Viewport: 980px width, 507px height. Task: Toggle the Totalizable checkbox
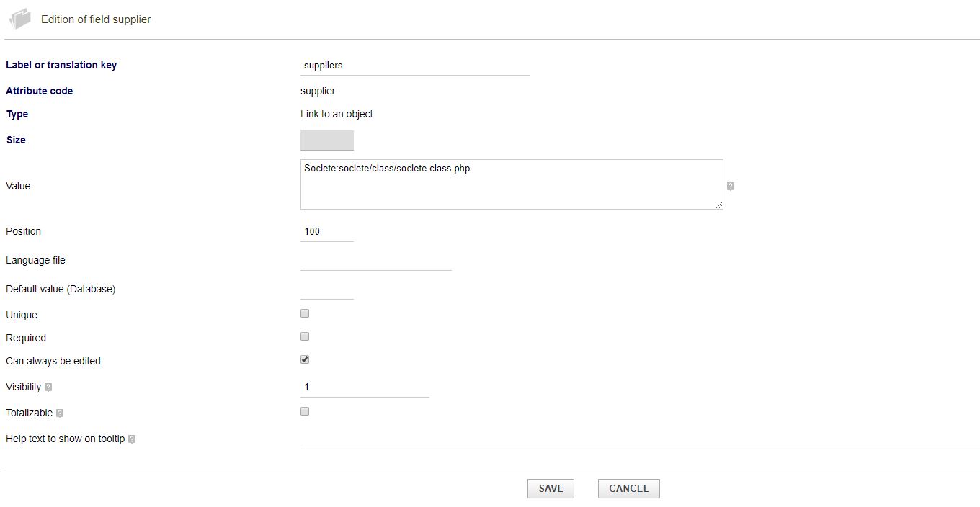305,412
